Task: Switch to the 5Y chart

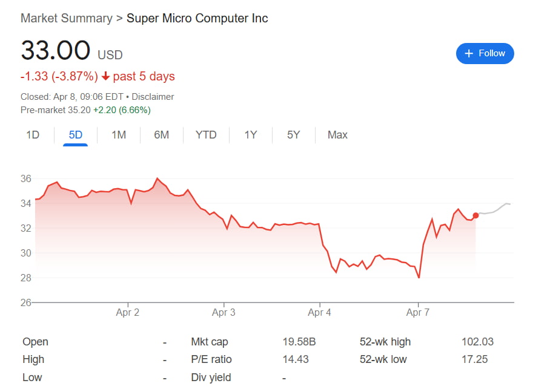Action: [x=293, y=135]
